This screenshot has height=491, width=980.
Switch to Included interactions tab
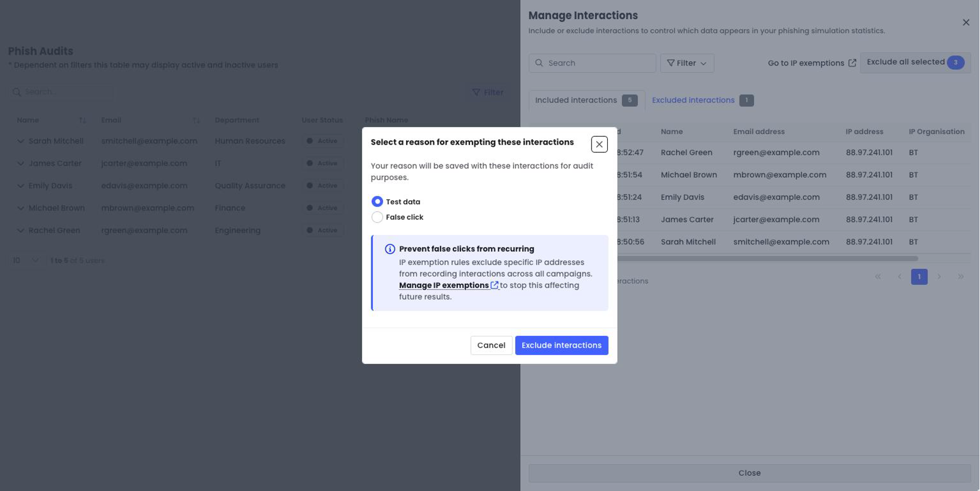(x=587, y=100)
